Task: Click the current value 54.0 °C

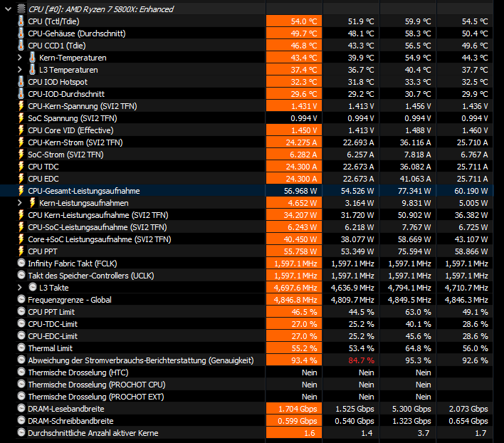Action: 304,21
